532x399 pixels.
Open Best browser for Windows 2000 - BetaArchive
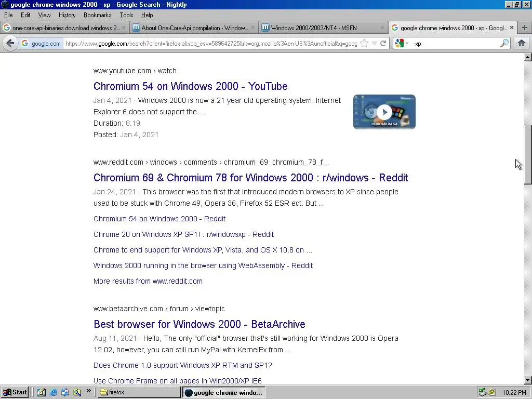pos(199,324)
